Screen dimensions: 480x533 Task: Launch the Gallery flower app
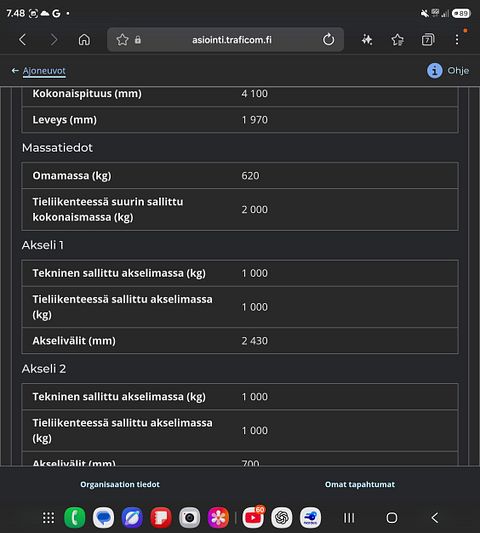[x=218, y=518]
